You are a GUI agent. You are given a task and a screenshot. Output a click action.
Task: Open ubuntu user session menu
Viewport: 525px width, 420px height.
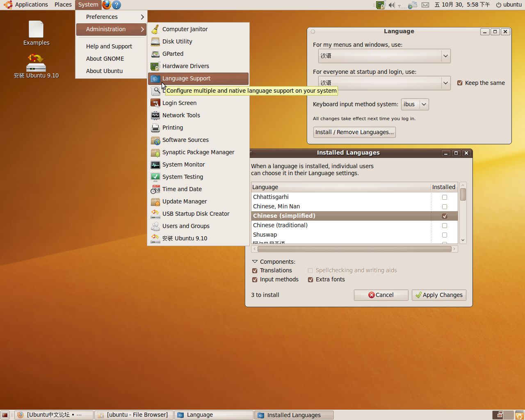coord(509,5)
